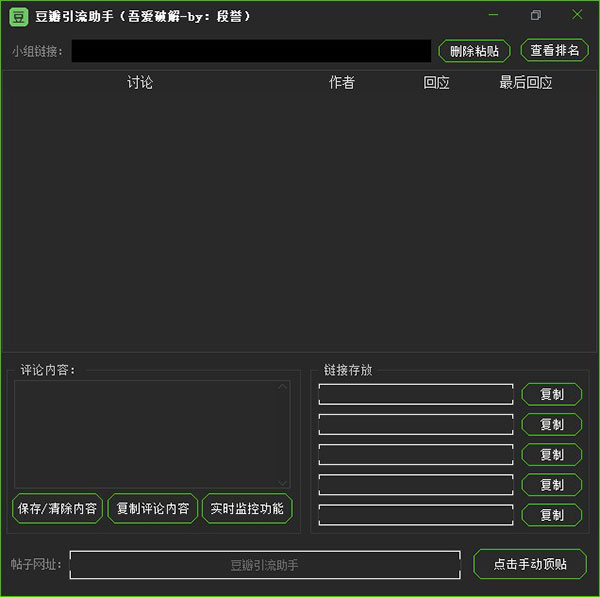Focus the fifth 链接存放 field

[416, 515]
